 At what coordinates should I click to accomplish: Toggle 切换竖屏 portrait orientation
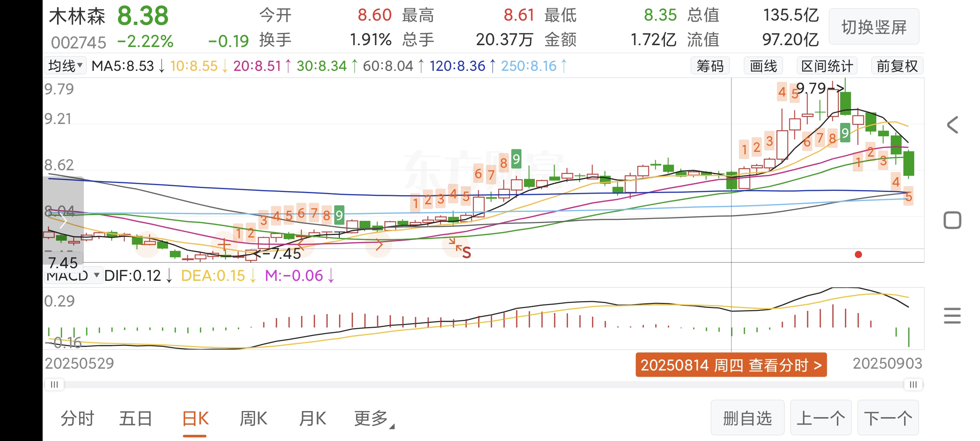click(x=874, y=27)
